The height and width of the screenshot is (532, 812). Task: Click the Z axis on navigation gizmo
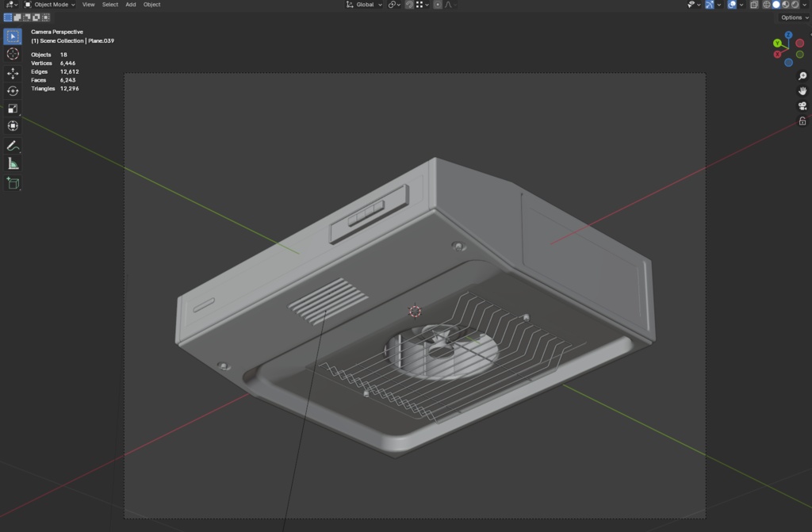point(788,35)
